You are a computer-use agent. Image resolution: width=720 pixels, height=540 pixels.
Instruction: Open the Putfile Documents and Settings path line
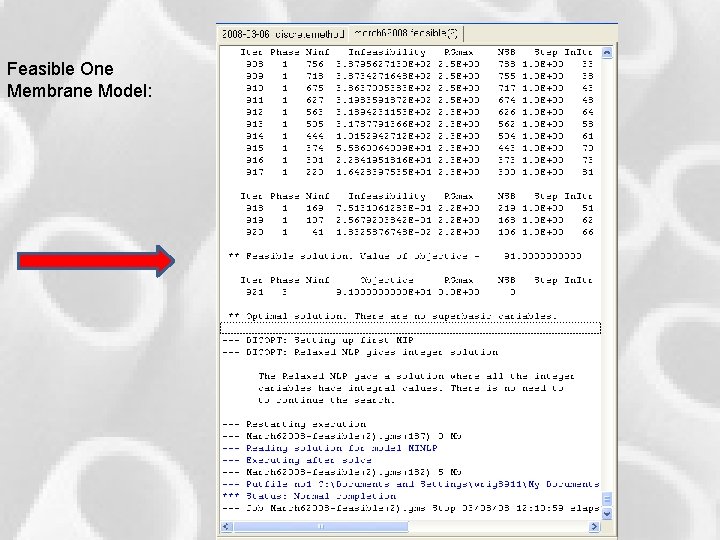pos(411,484)
